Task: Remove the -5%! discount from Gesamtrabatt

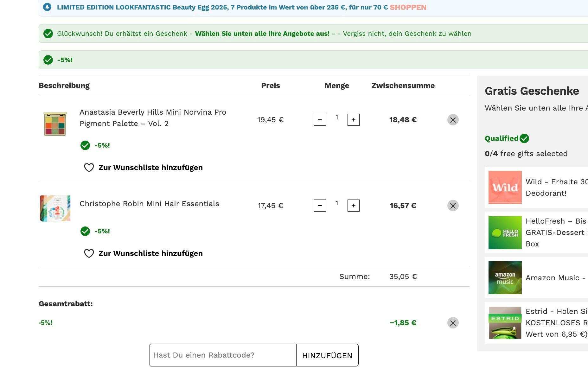Action: pyautogui.click(x=453, y=323)
